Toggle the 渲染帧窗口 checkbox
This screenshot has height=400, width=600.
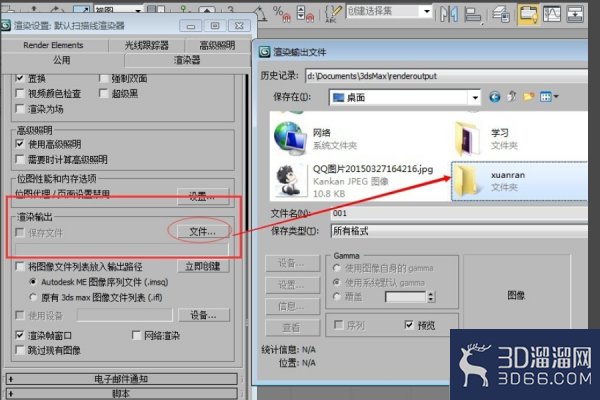(20, 335)
